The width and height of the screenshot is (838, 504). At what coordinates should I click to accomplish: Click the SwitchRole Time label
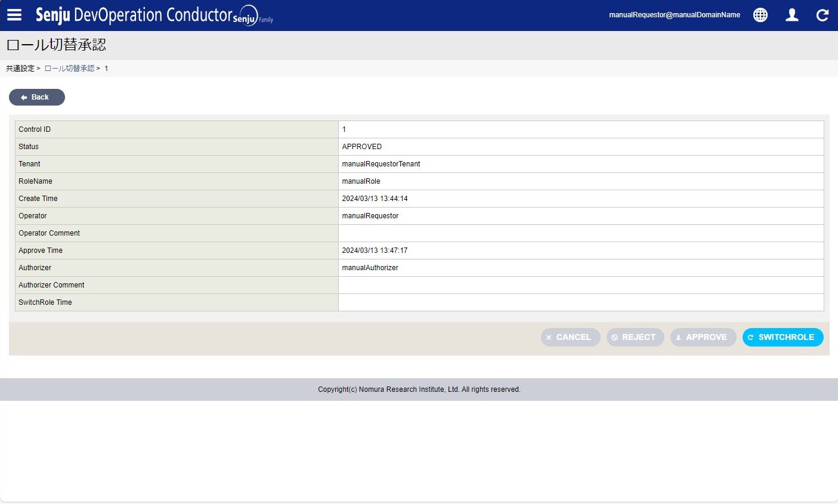pyautogui.click(x=45, y=302)
